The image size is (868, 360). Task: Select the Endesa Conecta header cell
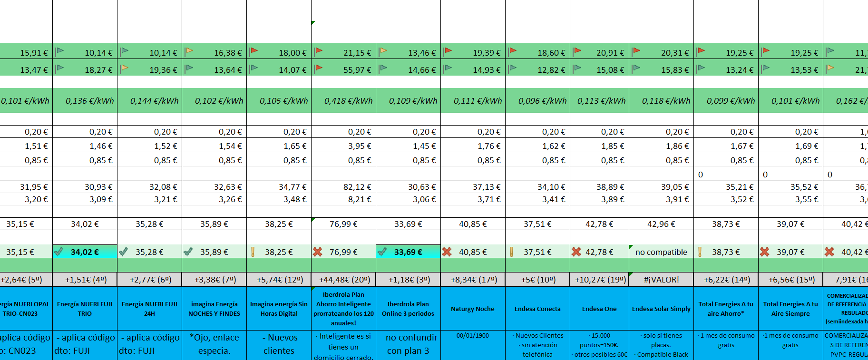pos(538,309)
